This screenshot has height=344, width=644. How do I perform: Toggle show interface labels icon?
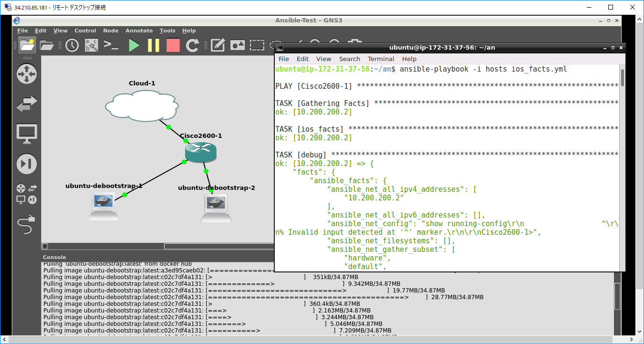[91, 45]
